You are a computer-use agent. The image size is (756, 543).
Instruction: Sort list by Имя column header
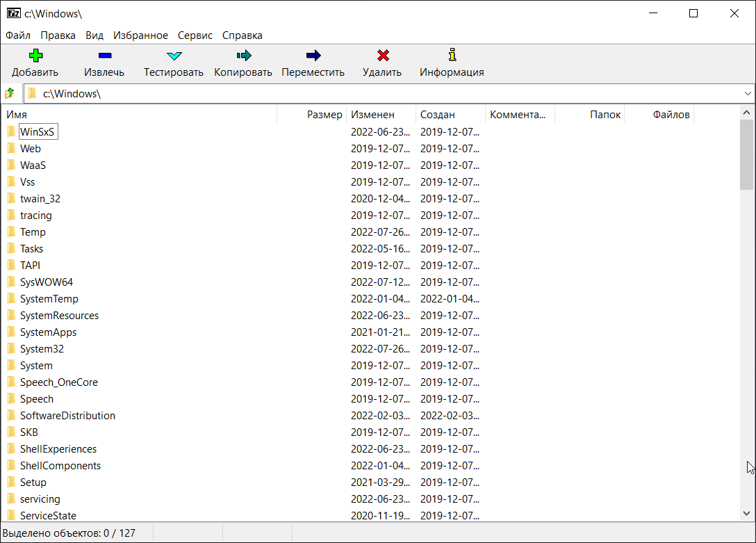point(140,114)
